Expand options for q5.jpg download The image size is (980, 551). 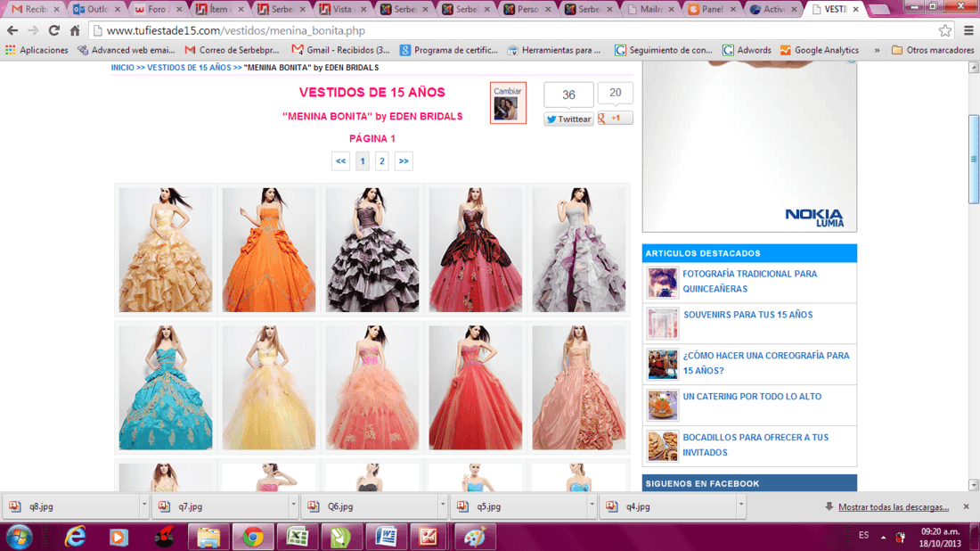click(592, 504)
